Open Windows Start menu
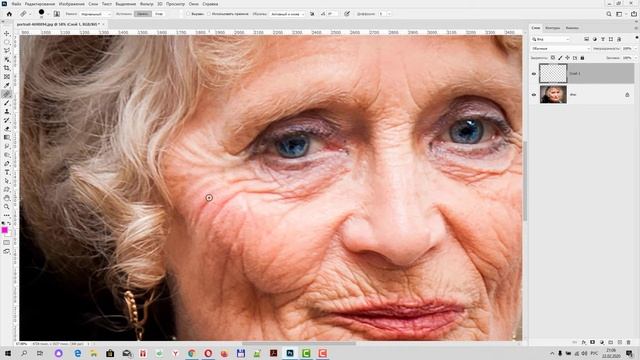This screenshot has height=360, width=640. point(7,353)
